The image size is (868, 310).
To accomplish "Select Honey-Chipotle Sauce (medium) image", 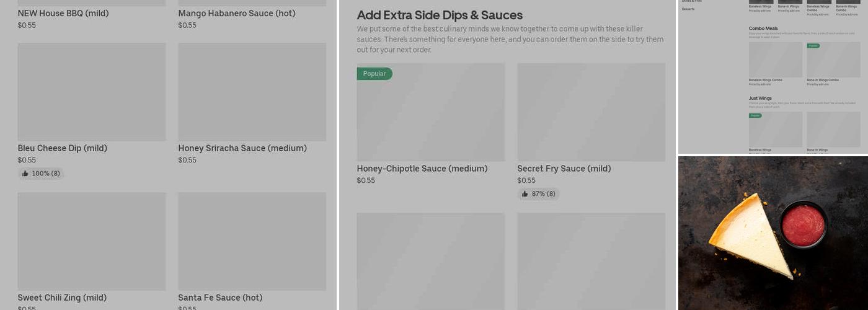I will point(430,112).
